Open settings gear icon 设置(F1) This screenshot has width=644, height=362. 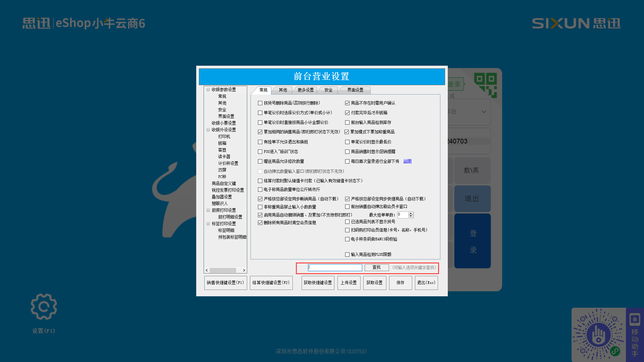pos(44,307)
